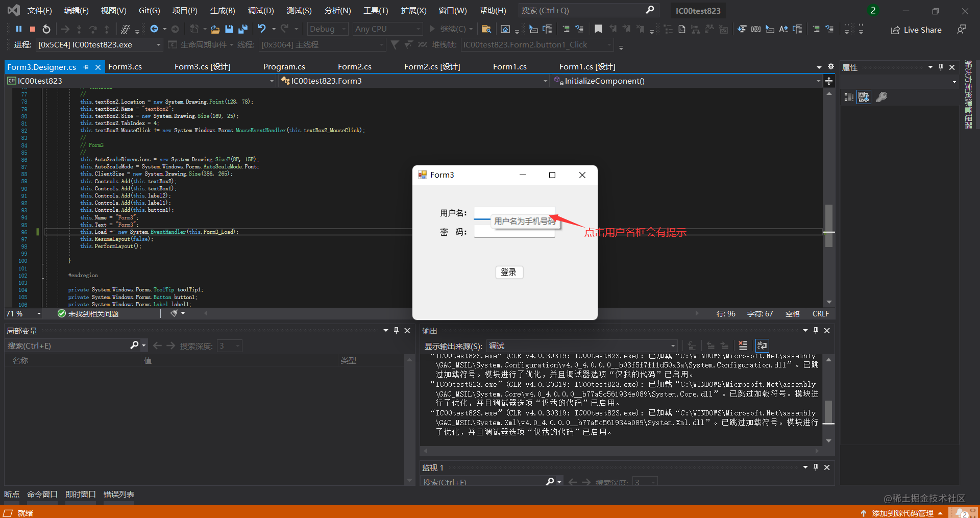Open the 71% zoom level selector
The width and height of the screenshot is (980, 518).
click(23, 313)
